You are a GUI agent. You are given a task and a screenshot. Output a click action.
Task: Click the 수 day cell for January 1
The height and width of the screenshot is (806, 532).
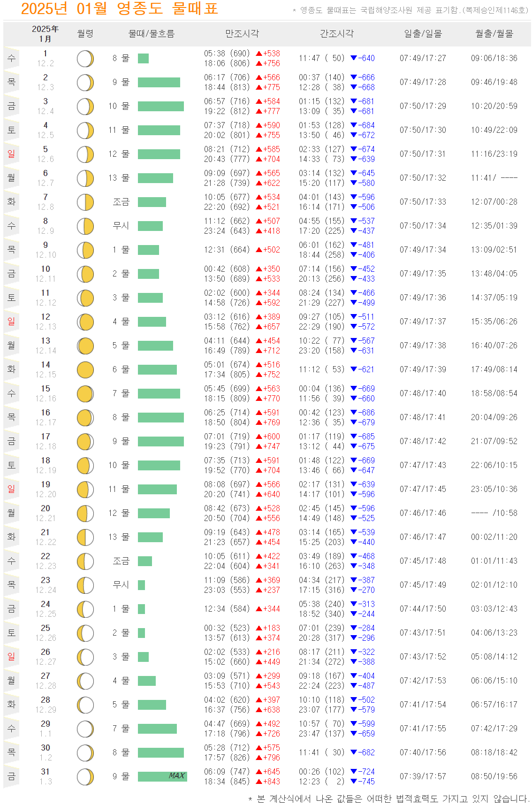tap(11, 58)
